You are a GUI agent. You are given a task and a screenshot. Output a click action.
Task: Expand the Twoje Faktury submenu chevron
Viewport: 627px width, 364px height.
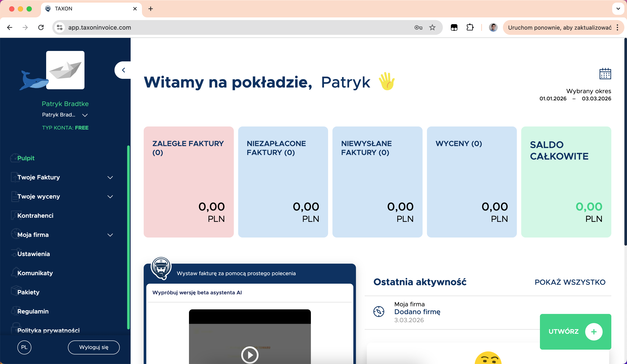[110, 177]
